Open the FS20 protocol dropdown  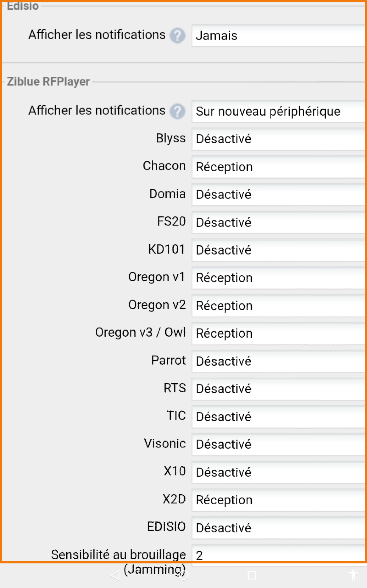[279, 223]
